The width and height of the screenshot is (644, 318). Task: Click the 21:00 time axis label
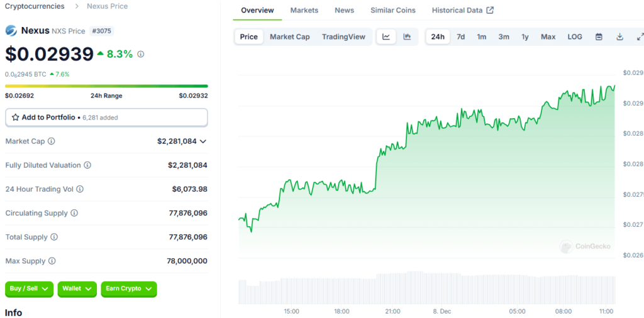pos(393,312)
